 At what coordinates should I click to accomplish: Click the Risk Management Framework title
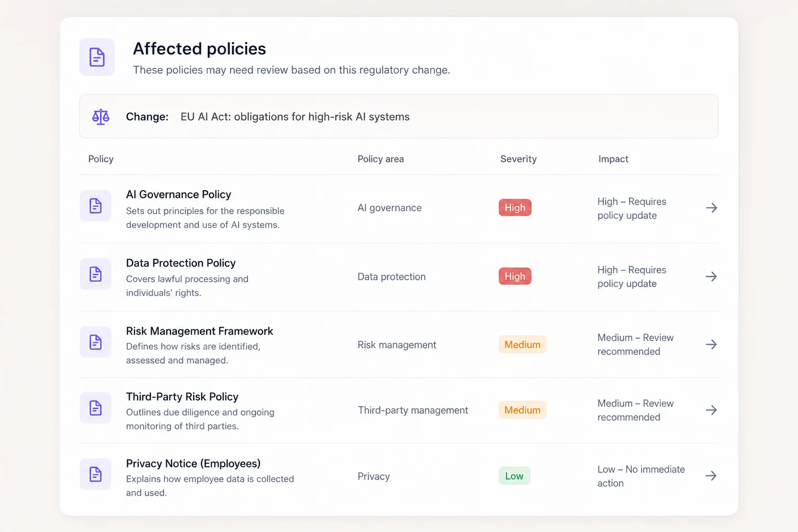click(x=199, y=331)
